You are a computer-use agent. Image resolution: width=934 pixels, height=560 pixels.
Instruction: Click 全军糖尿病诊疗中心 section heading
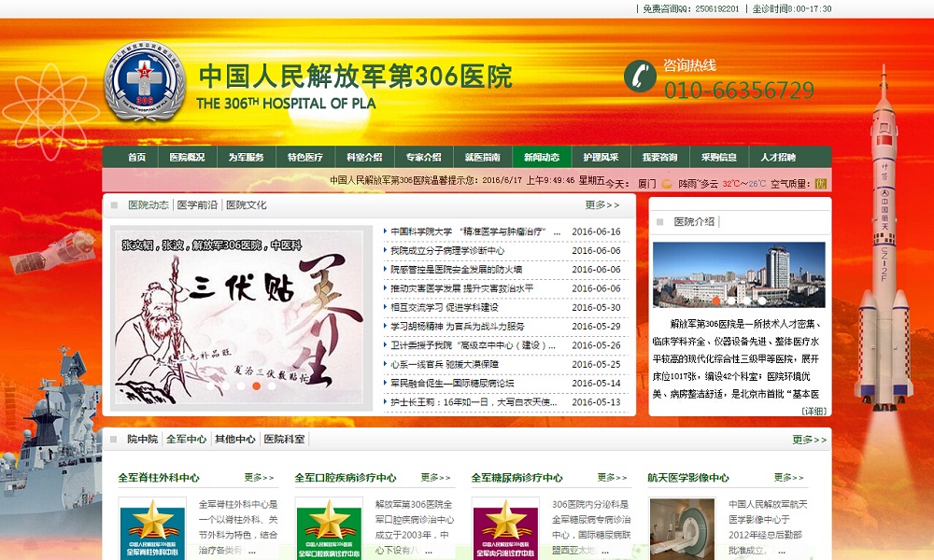pos(517,477)
